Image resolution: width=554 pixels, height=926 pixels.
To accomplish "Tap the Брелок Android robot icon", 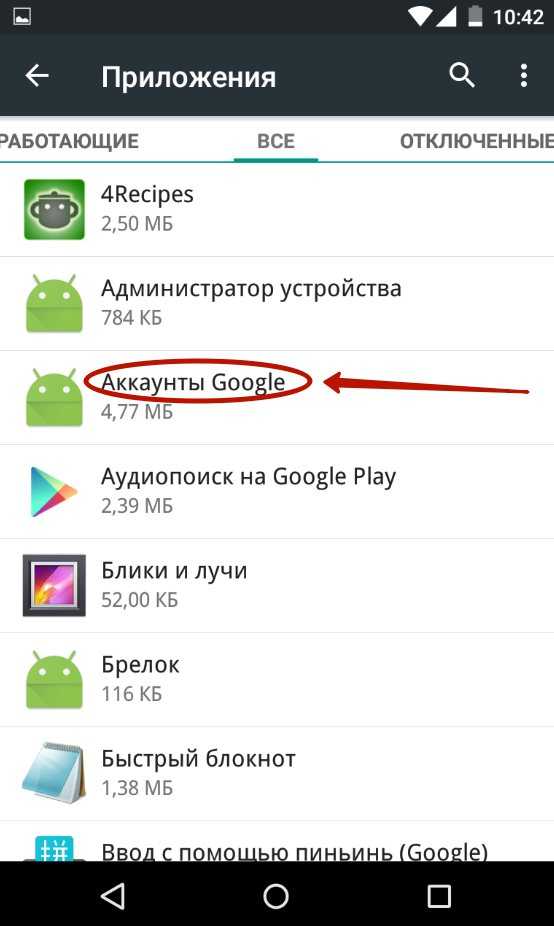I will [x=54, y=679].
